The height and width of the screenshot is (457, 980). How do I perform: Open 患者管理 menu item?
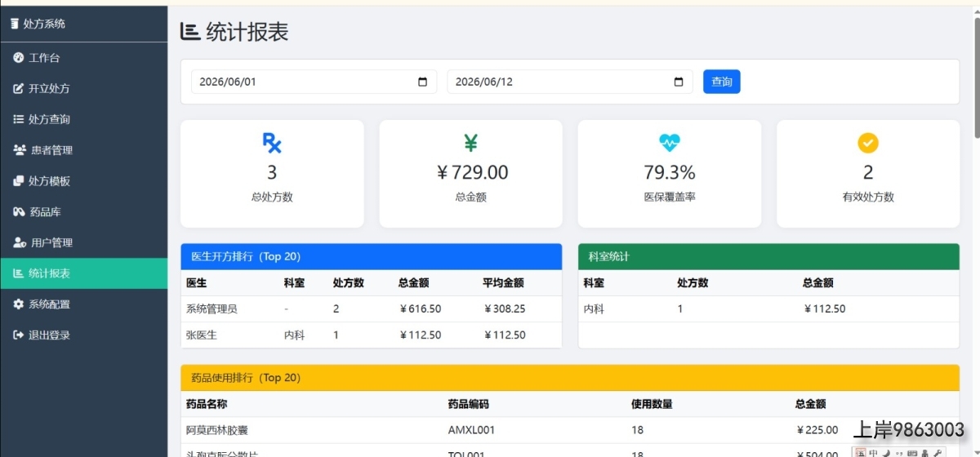[x=83, y=150]
